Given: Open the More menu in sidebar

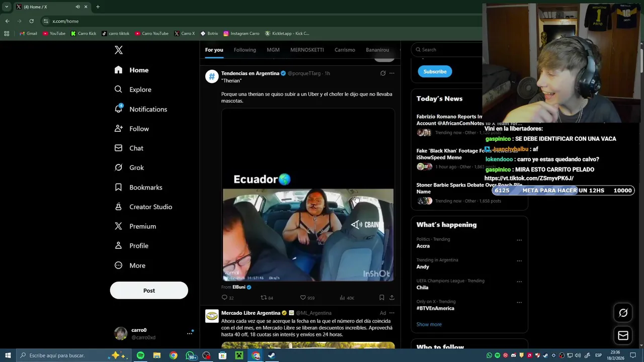Looking at the screenshot, I should pyautogui.click(x=130, y=265).
